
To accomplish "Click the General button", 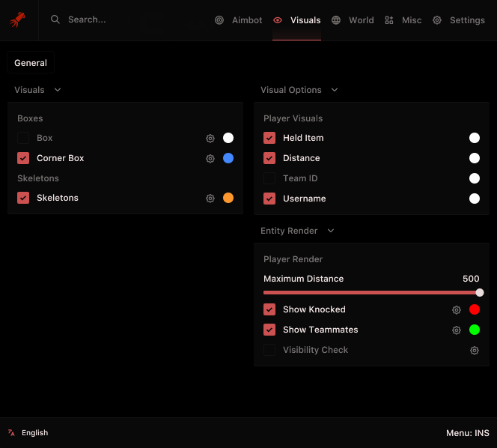I will tap(31, 62).
